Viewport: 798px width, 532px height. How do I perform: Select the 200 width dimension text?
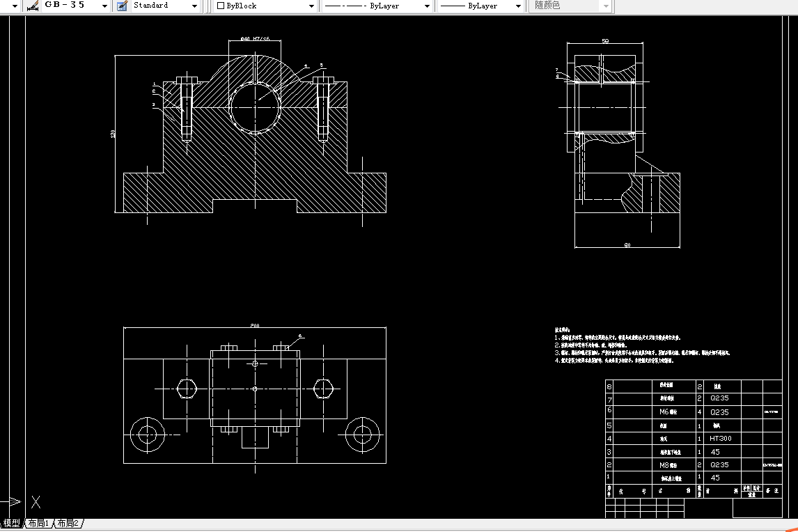(255, 325)
